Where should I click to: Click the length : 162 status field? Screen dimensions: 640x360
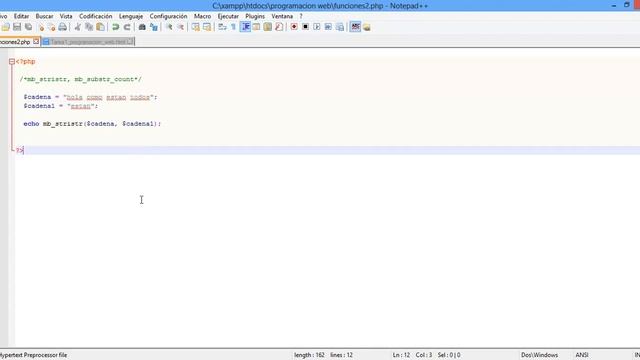309,355
